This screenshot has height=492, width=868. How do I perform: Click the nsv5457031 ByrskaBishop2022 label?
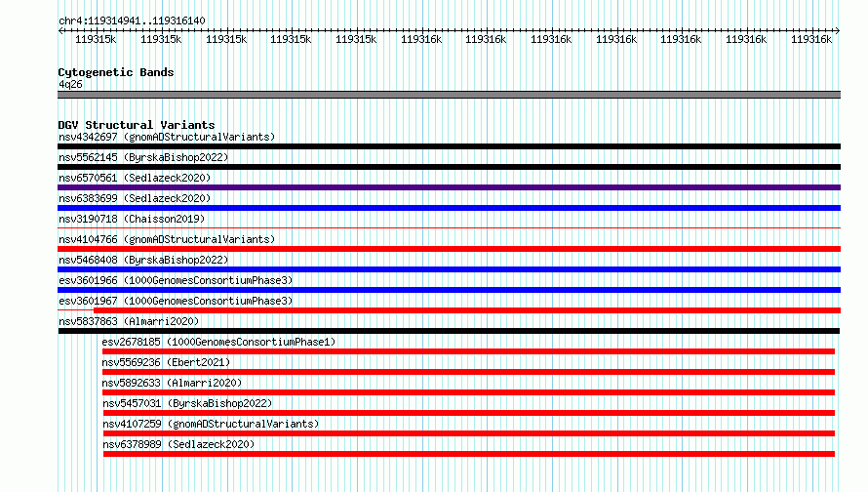click(187, 403)
